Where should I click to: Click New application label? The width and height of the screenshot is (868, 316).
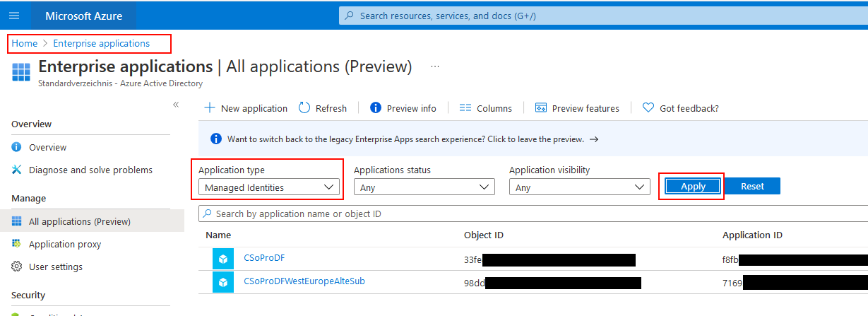[254, 108]
